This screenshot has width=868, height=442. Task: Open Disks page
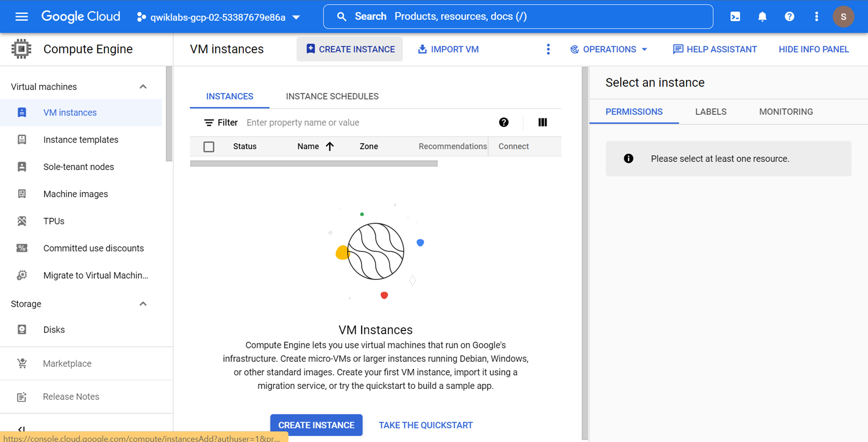tap(54, 330)
